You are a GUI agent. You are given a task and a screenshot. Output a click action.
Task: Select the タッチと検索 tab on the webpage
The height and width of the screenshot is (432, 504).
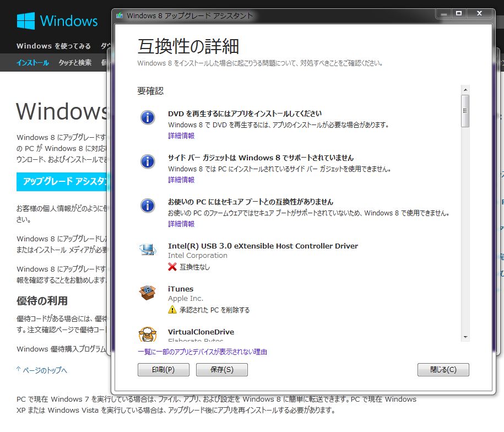coord(75,63)
